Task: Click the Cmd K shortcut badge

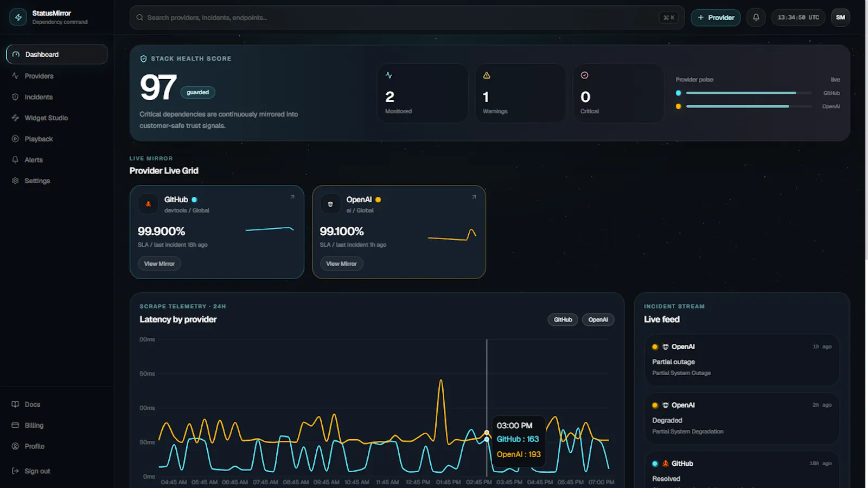Action: point(669,17)
